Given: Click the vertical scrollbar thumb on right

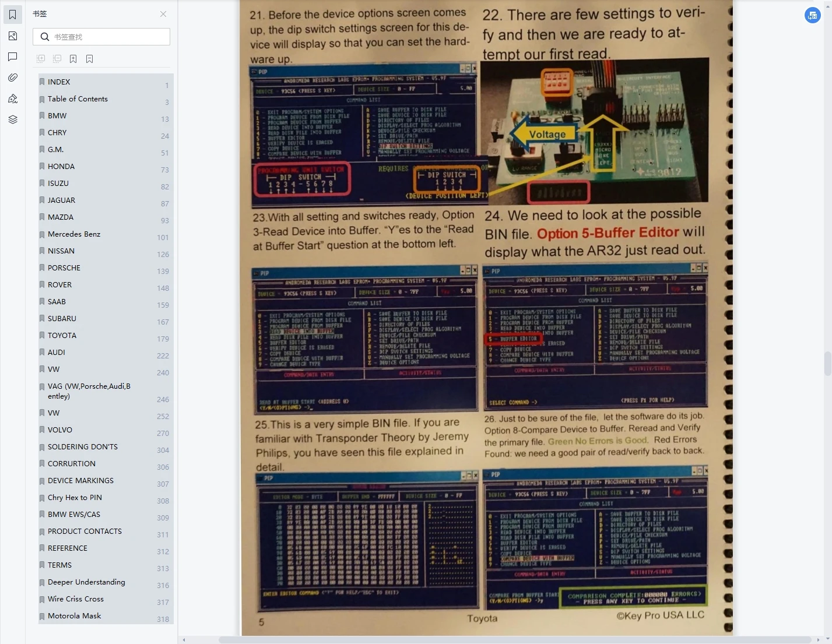Looking at the screenshot, I should pos(827,364).
